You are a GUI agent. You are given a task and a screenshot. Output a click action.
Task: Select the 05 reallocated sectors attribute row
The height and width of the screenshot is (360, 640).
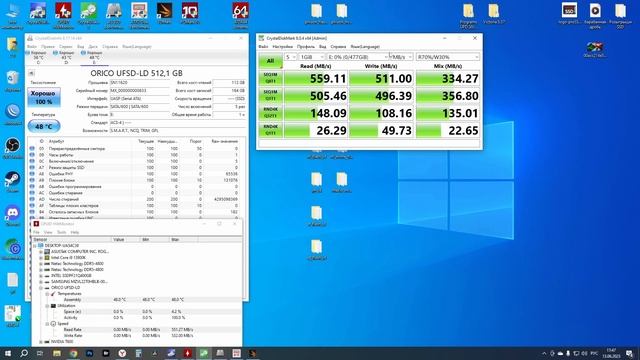[136, 149]
